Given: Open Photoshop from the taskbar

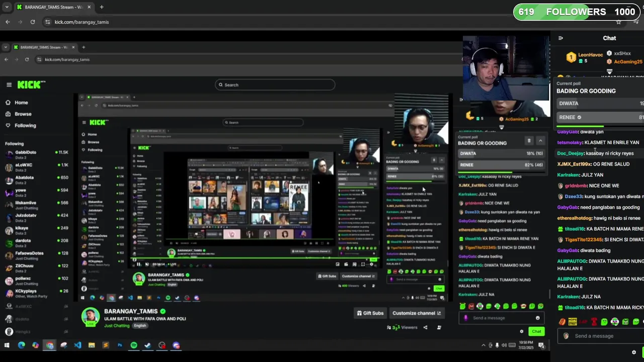Looking at the screenshot, I should coord(120,345).
